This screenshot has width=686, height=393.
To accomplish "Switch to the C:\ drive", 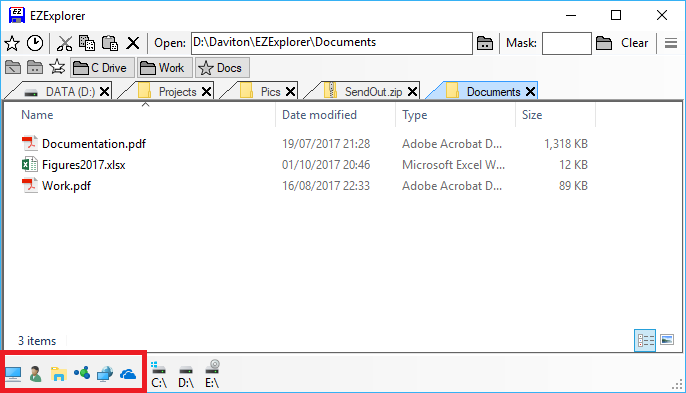I will click(159, 375).
